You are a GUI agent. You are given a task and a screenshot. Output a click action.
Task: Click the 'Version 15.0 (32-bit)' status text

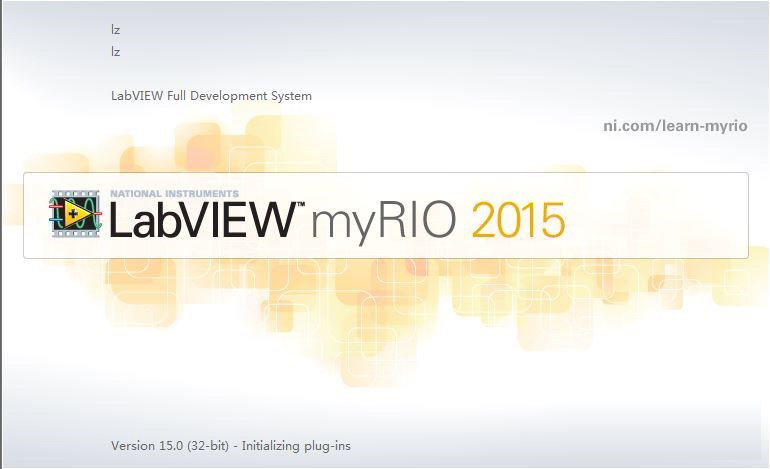[170, 446]
